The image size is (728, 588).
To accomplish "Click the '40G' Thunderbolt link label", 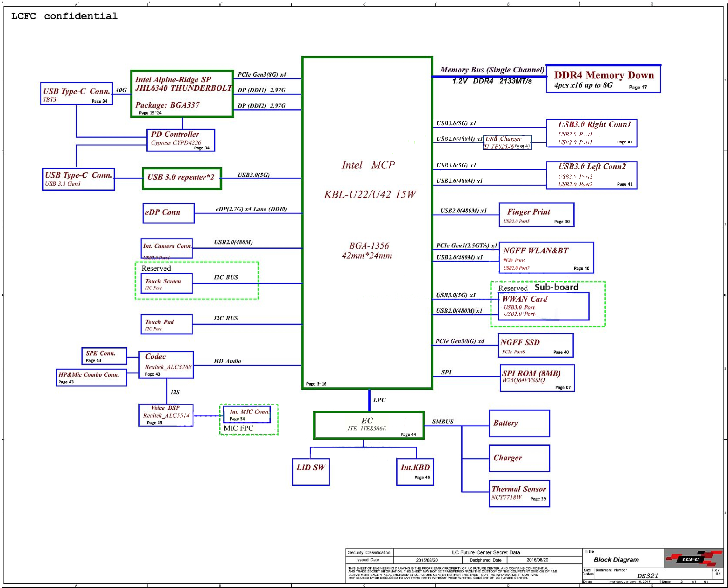I will [x=121, y=90].
